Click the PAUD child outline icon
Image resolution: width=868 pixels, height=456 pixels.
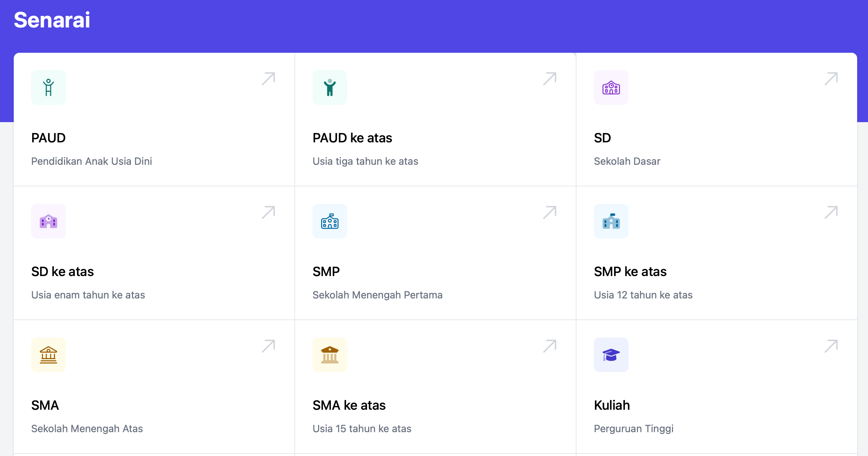click(48, 87)
